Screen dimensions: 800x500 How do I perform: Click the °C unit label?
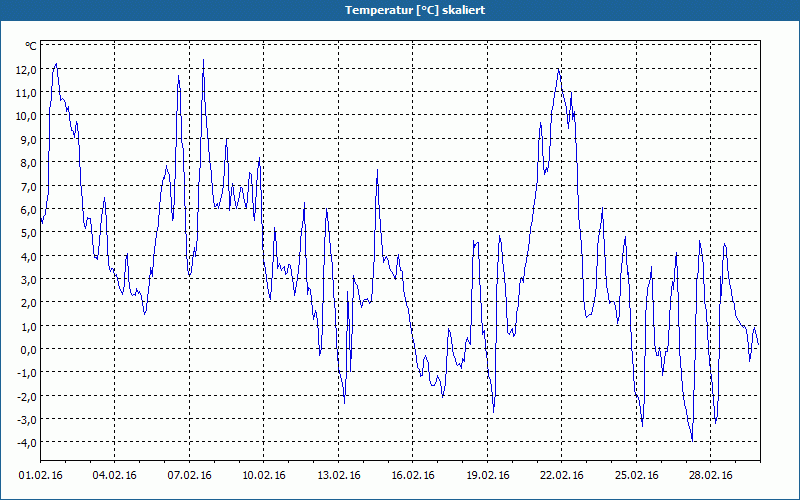coord(31,46)
